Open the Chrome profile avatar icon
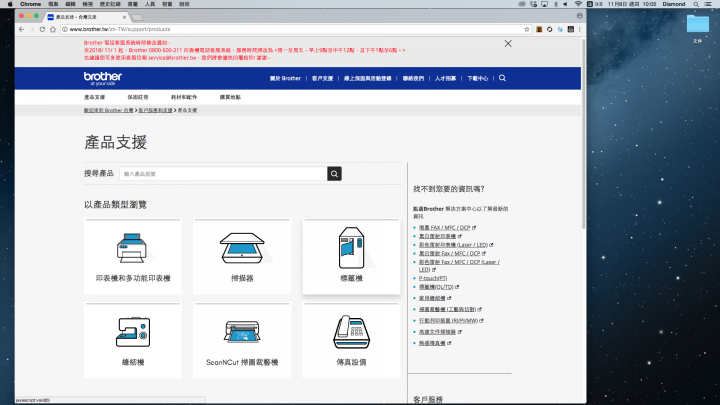 click(x=579, y=16)
